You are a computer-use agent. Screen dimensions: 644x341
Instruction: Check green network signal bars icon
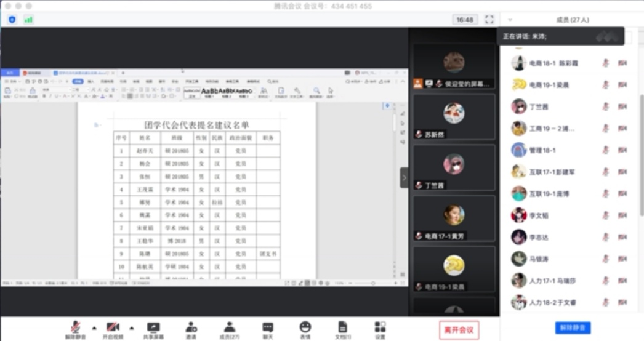28,20
